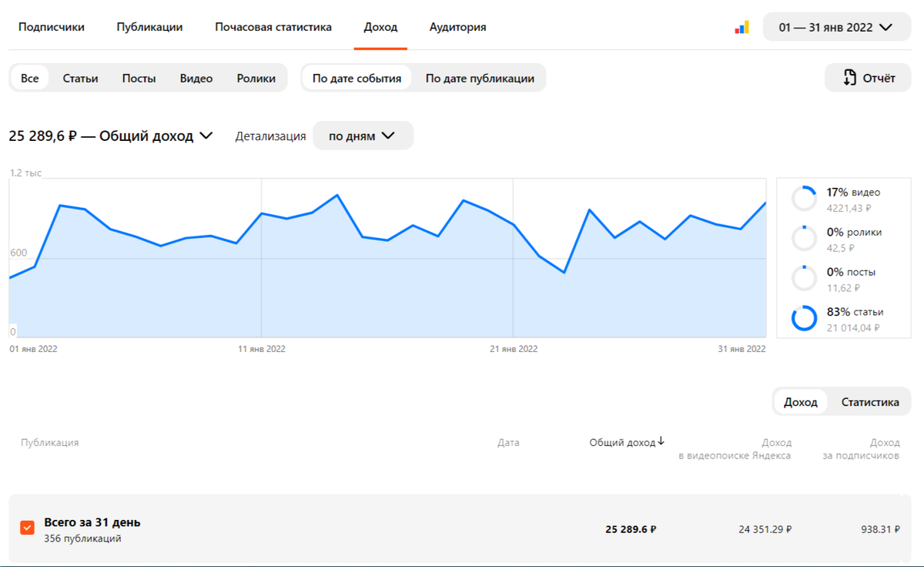This screenshot has height=567, width=924.
Task: Click the 4221,43 ₽ video income value
Action: pyautogui.click(x=849, y=208)
